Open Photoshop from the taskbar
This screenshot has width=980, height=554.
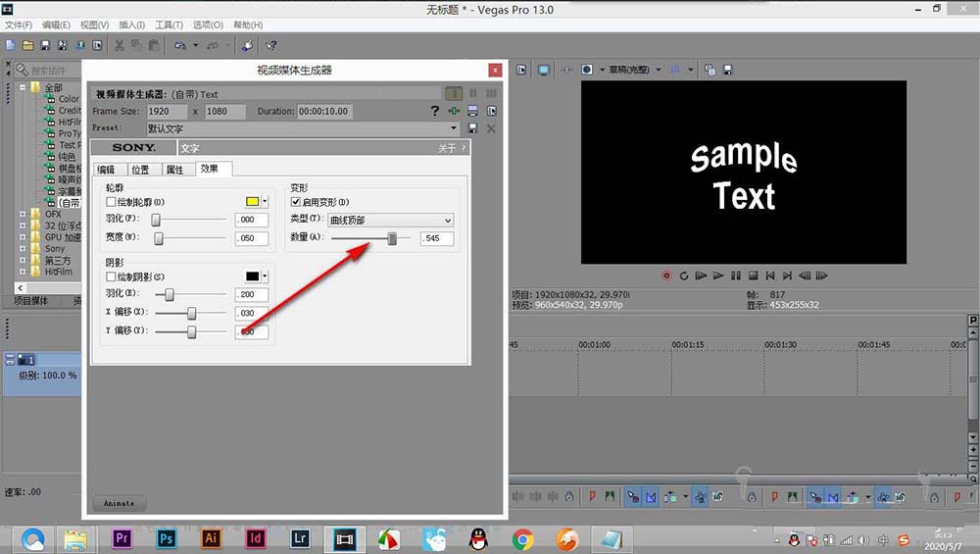167,537
